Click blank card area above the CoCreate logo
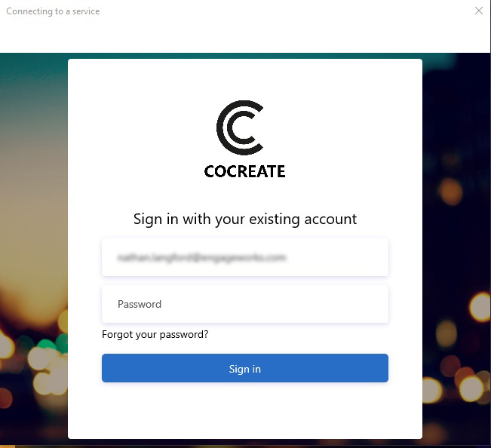491x448 pixels. coord(245,78)
